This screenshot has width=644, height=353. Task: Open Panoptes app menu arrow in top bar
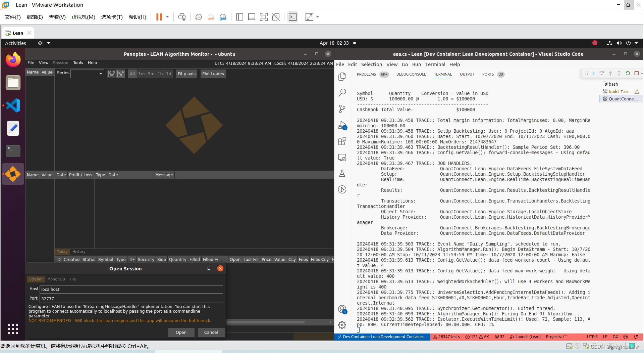[x=49, y=43]
